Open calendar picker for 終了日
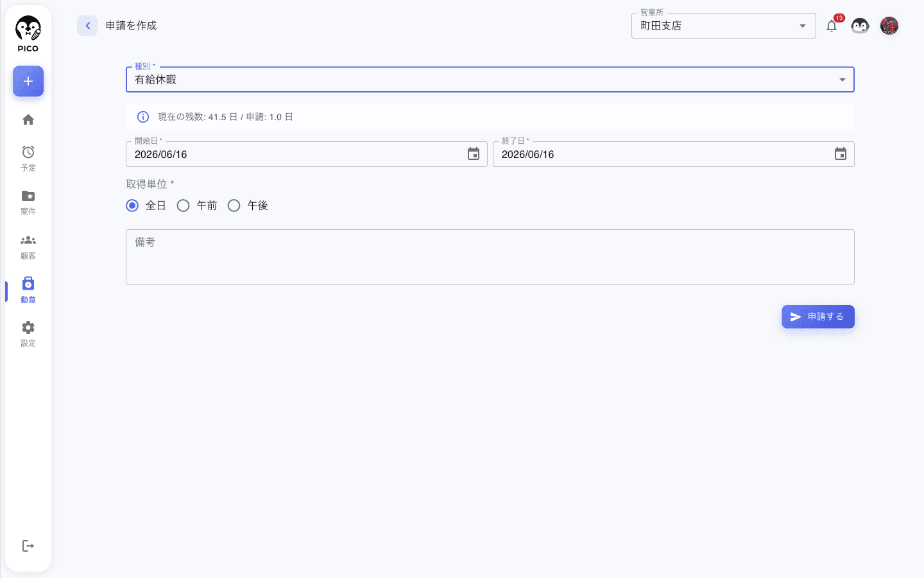Image resolution: width=924 pixels, height=578 pixels. (841, 154)
